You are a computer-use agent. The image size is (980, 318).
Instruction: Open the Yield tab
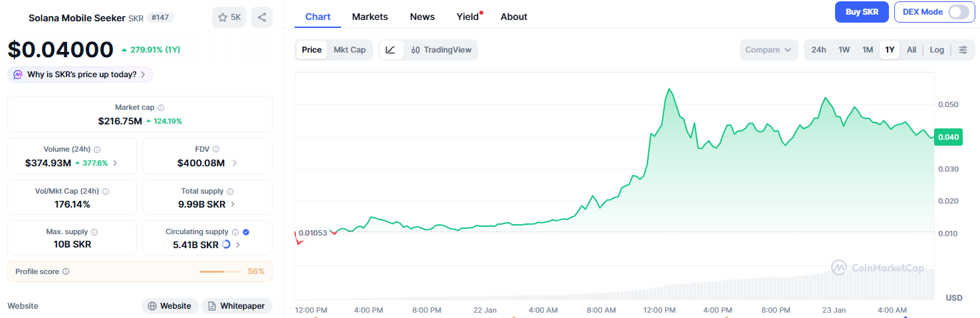(469, 17)
